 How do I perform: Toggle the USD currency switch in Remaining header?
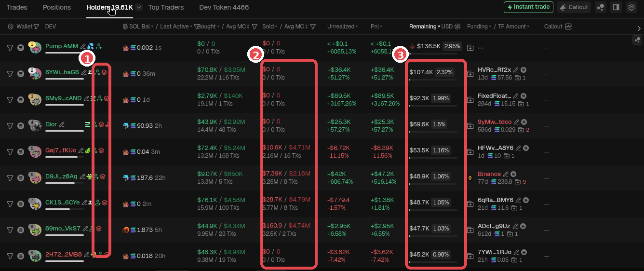pos(457,27)
